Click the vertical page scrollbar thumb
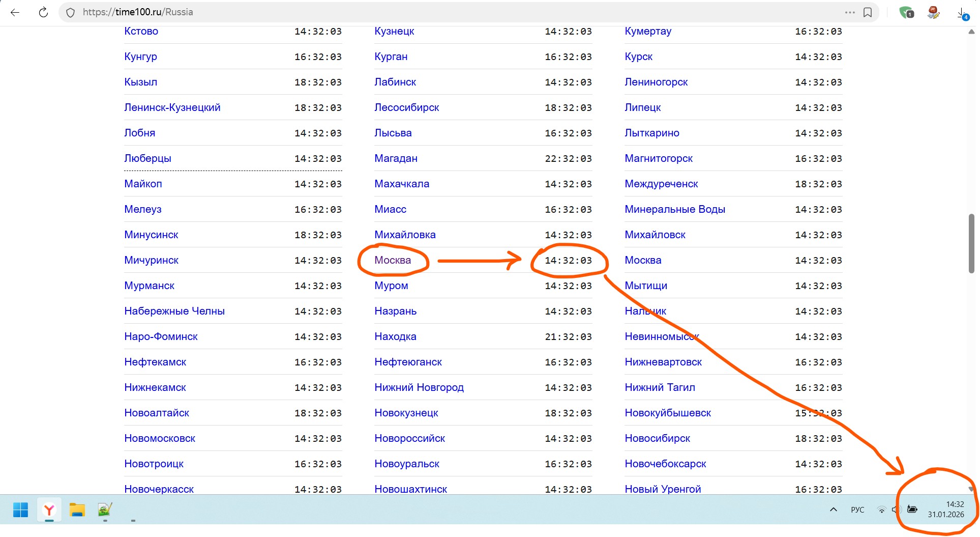This screenshot has height=537, width=980. coord(971,243)
